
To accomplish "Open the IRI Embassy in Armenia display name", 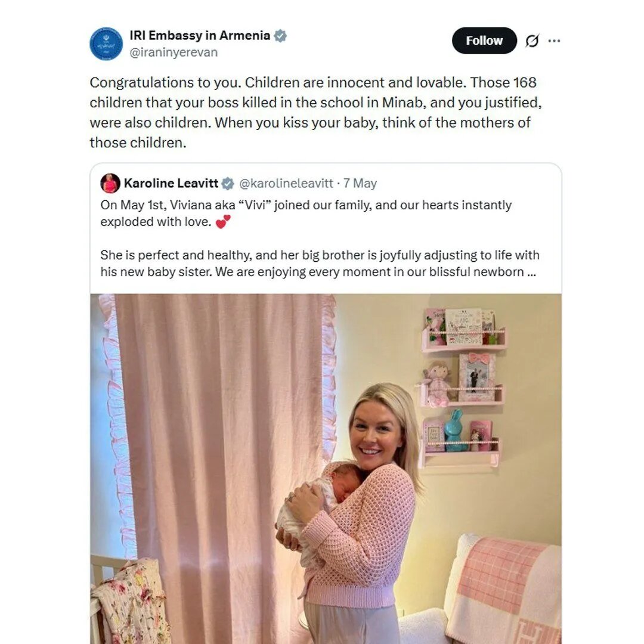I will click(200, 36).
